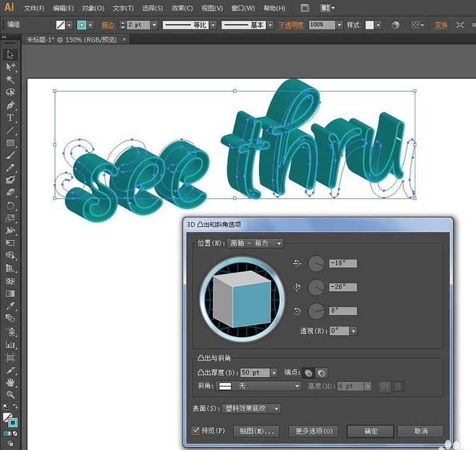The height and width of the screenshot is (450, 476).
Task: Click the fill color swatch in control bar
Action: 61,25
